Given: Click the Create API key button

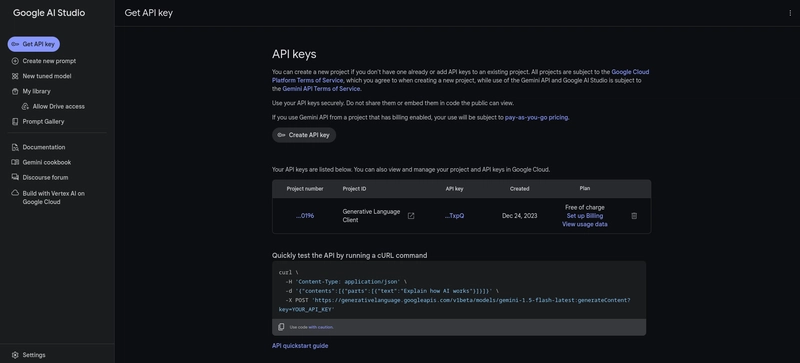Looking at the screenshot, I should [x=304, y=135].
